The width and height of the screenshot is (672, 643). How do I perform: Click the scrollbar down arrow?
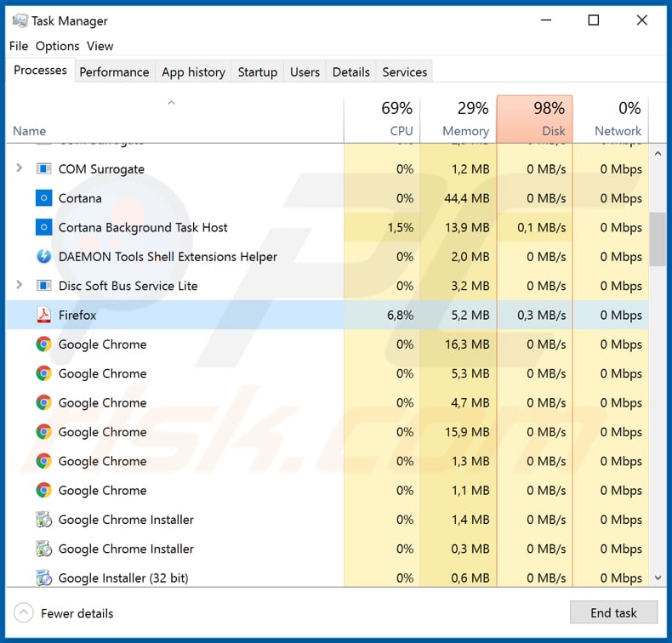[658, 578]
